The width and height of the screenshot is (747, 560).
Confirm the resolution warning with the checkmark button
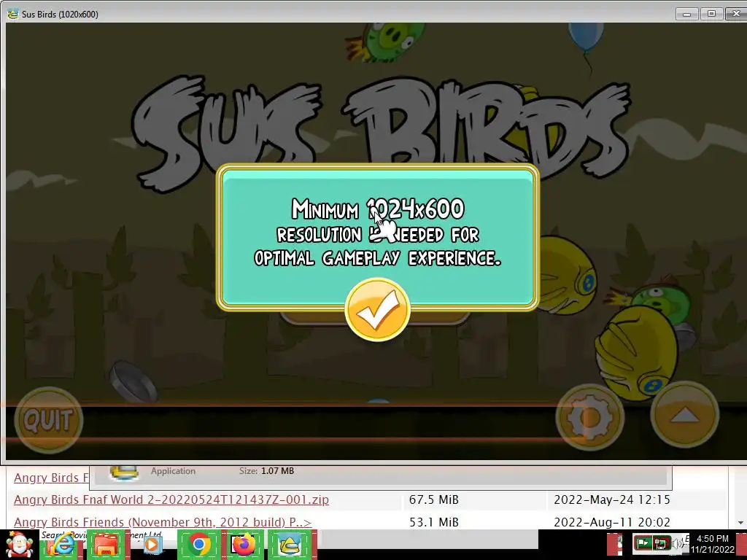pos(377,310)
